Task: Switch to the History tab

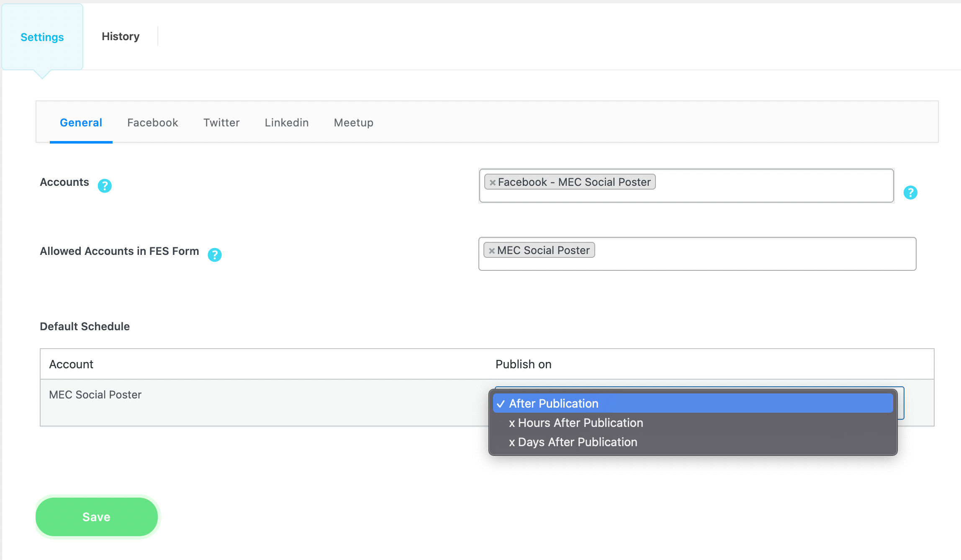Action: [x=121, y=36]
